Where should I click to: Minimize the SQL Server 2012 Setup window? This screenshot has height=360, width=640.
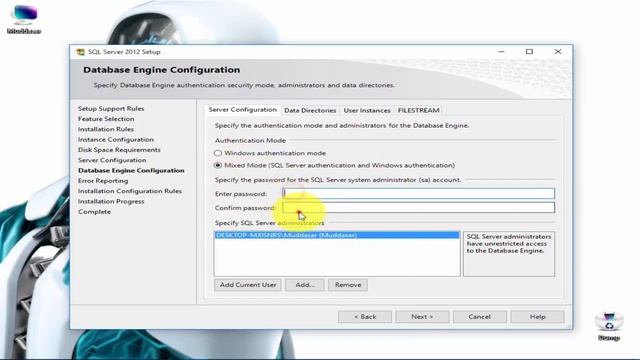coord(501,52)
